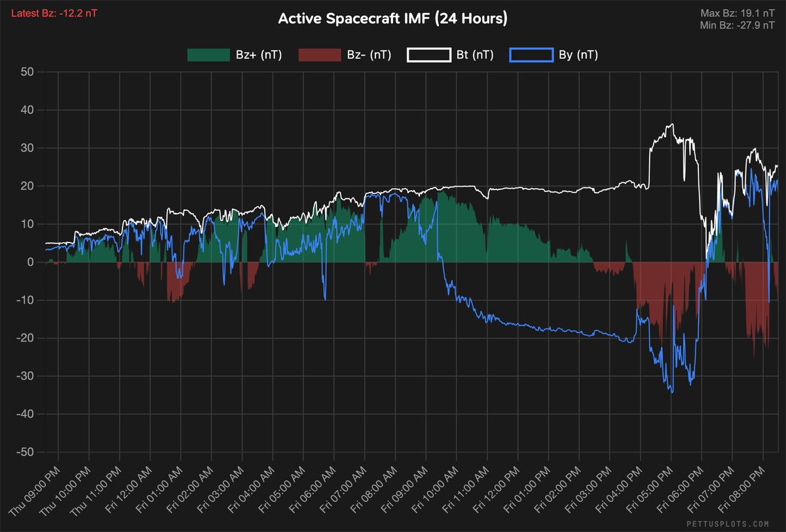Screen dimensions: 786x532
Task: Hide the Bz+ (nT) series label
Action: click(259, 55)
